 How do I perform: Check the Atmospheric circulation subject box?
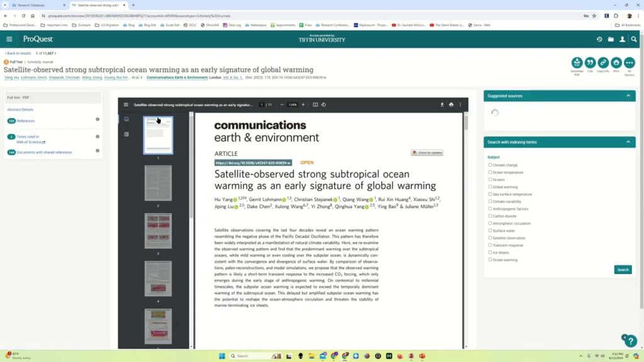(x=490, y=223)
